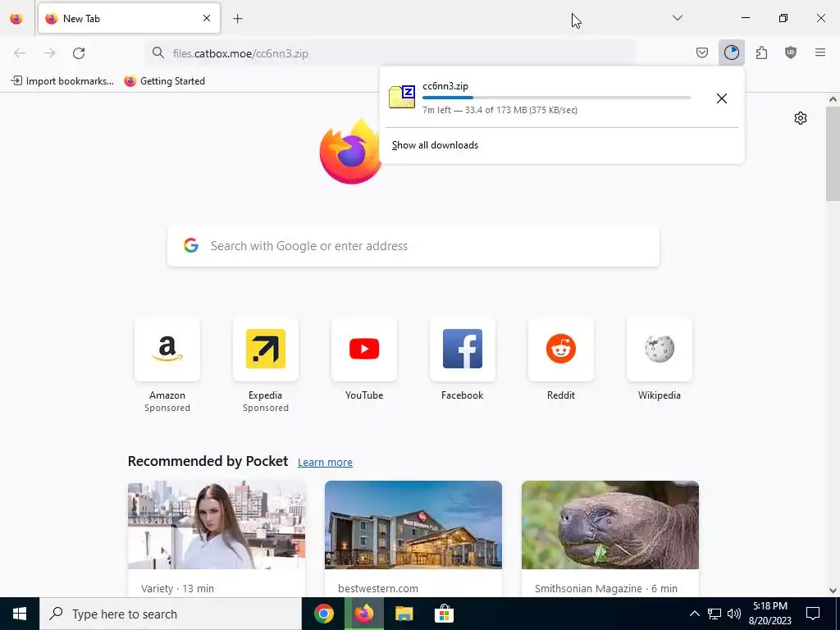Toggle the Downloads toolbar button

[x=732, y=52]
